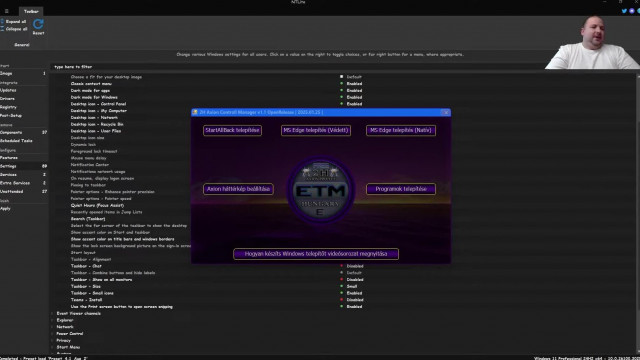Click the Axion Control Manager title icon

coord(195,112)
